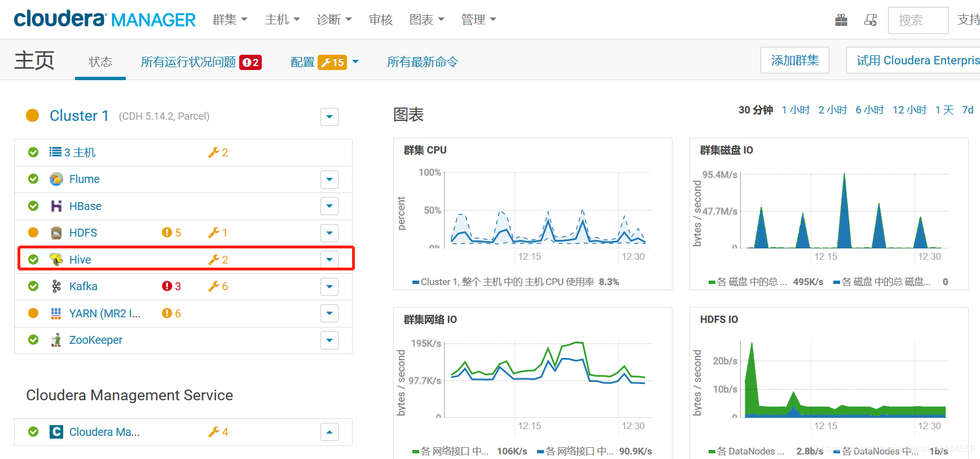Select the 30 分钟 time range
Viewport: 980px width, 459px height.
click(x=755, y=110)
